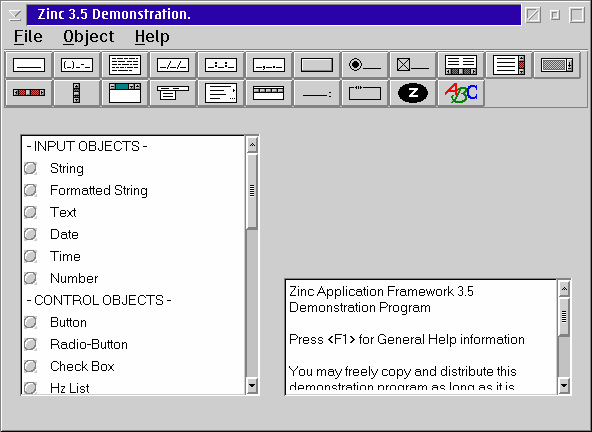592x432 pixels.
Task: Choose the multi-line Text toolbar icon
Action: coord(125,65)
